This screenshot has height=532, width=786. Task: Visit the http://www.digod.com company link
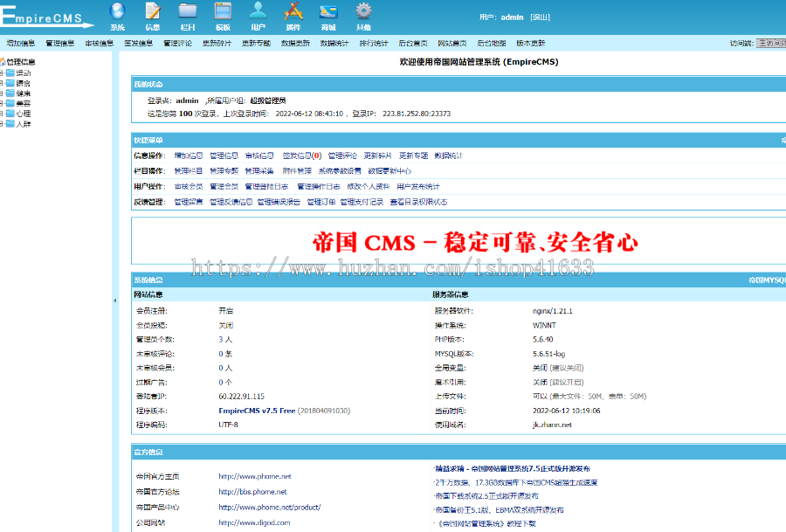254,522
